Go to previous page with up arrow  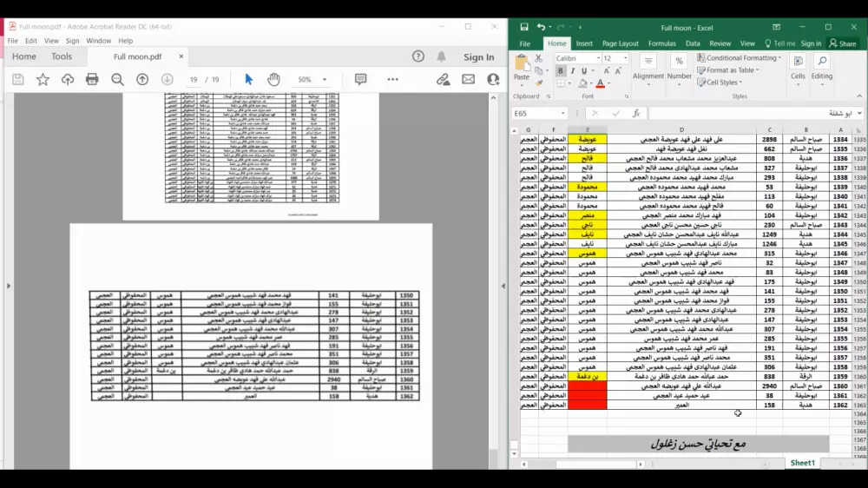click(x=142, y=80)
